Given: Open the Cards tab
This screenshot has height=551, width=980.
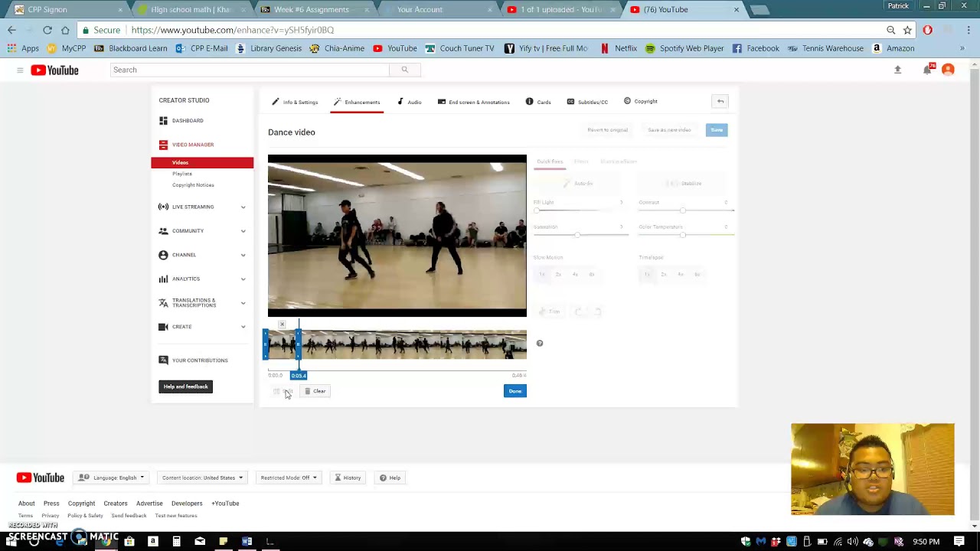Looking at the screenshot, I should pos(538,102).
